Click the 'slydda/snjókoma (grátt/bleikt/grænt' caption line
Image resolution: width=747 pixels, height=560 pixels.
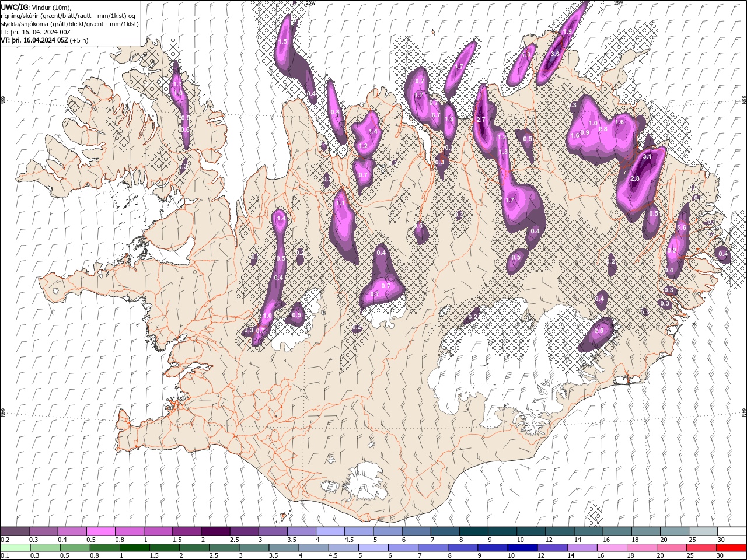pyautogui.click(x=70, y=24)
